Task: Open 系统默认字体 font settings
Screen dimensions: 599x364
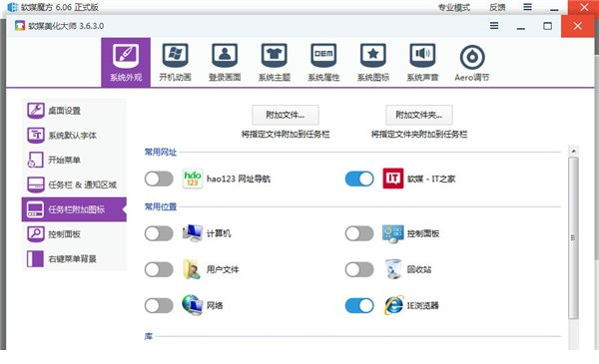Action: 74,135
